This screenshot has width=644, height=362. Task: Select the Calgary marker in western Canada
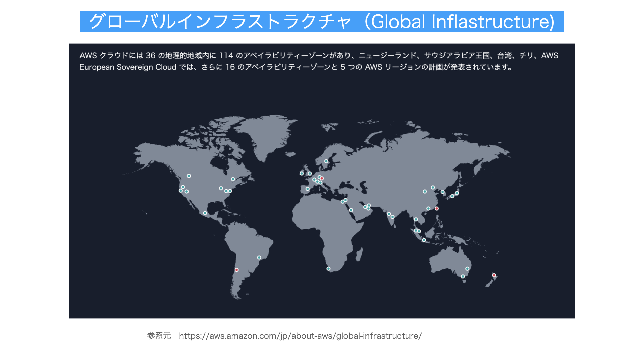point(189,176)
